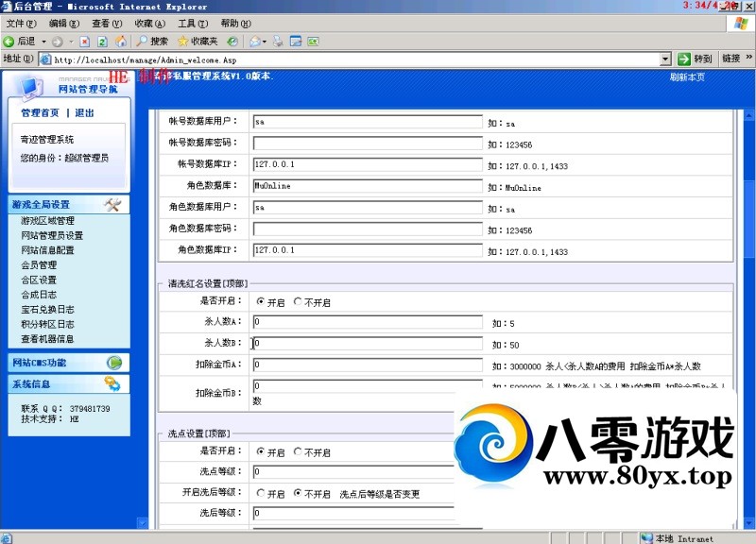Click green play icon beside 网站CMS功能
Screen dimensions: 756x544
click(x=114, y=363)
